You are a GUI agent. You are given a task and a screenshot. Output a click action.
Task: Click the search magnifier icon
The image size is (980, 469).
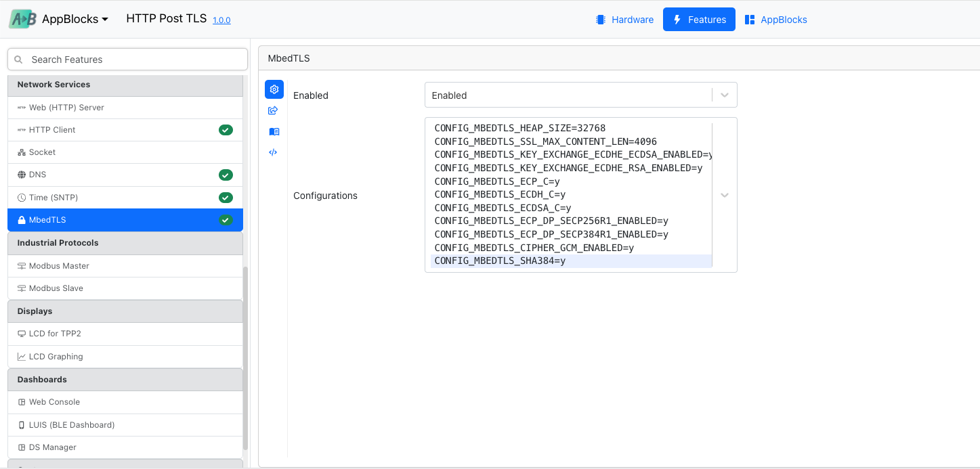pos(18,60)
